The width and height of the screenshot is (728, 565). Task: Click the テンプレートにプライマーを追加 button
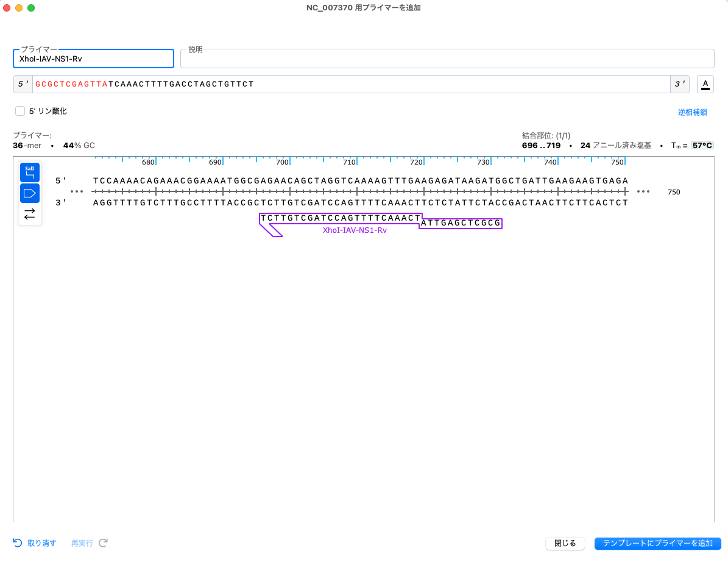click(657, 543)
